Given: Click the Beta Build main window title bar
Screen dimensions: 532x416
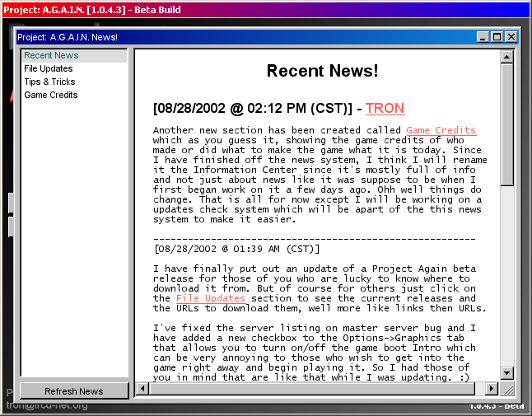Looking at the screenshot, I should [x=266, y=10].
